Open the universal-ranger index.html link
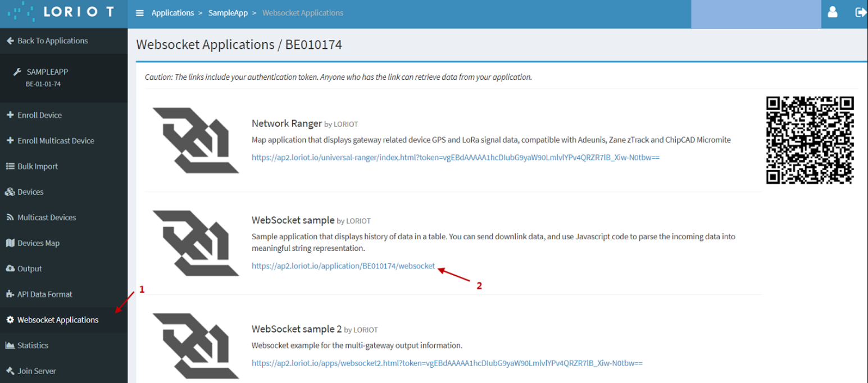 [x=456, y=158]
